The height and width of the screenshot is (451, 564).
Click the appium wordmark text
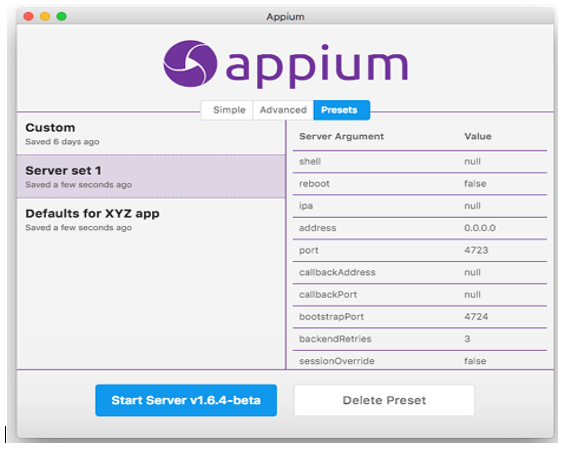(x=317, y=66)
